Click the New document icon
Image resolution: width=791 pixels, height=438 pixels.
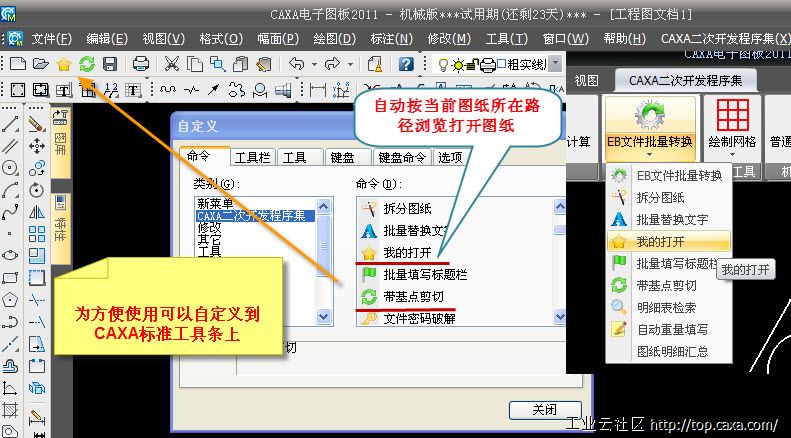pos(18,64)
